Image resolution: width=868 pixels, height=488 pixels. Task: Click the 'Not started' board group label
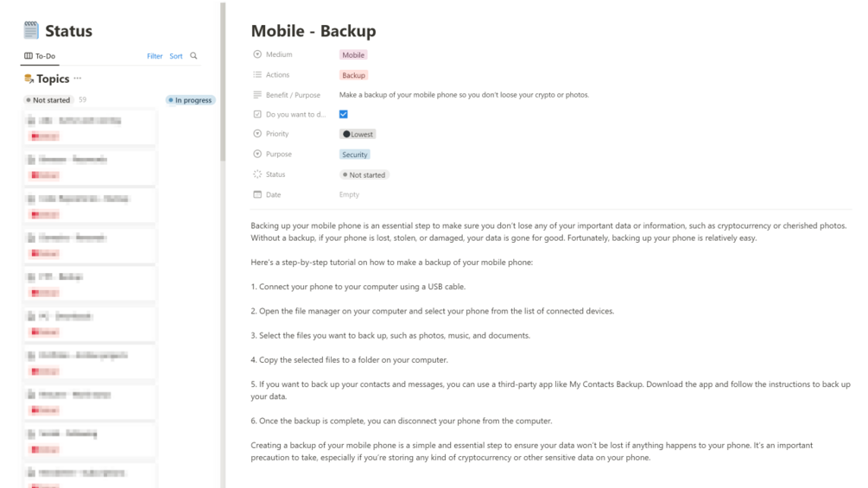click(48, 100)
